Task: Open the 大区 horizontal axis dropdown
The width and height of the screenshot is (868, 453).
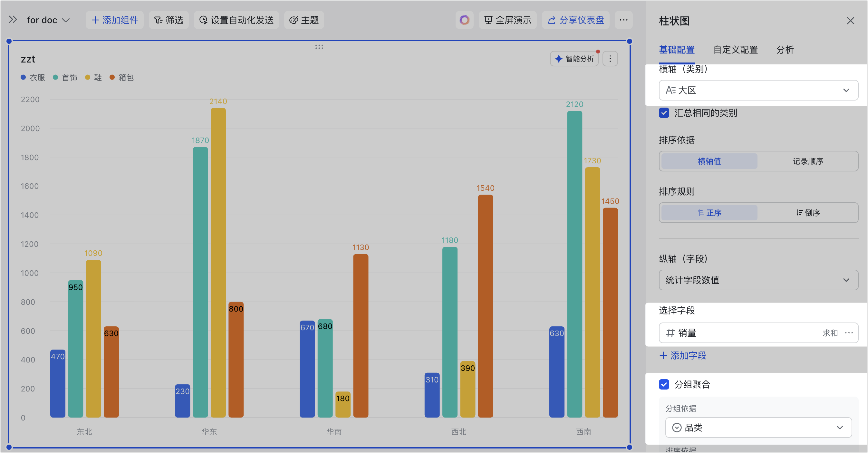Action: [758, 90]
